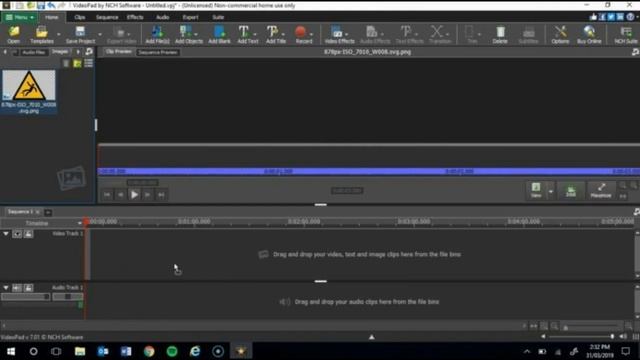Select the warning sign image thumbnail
This screenshot has width=640, height=360.
coord(29,85)
